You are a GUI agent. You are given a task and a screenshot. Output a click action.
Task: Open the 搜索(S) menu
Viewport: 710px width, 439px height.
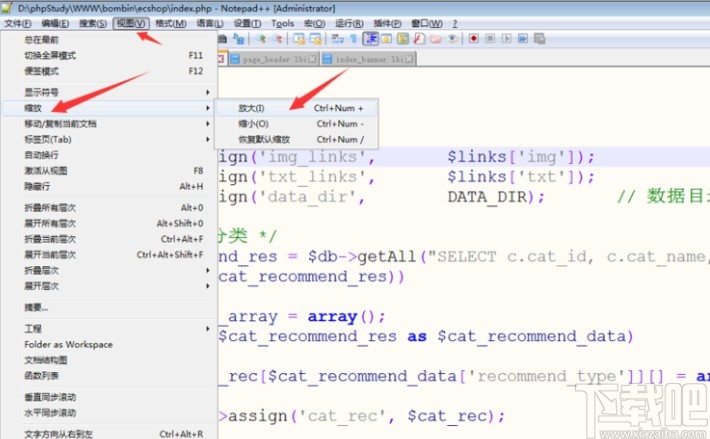tap(93, 24)
